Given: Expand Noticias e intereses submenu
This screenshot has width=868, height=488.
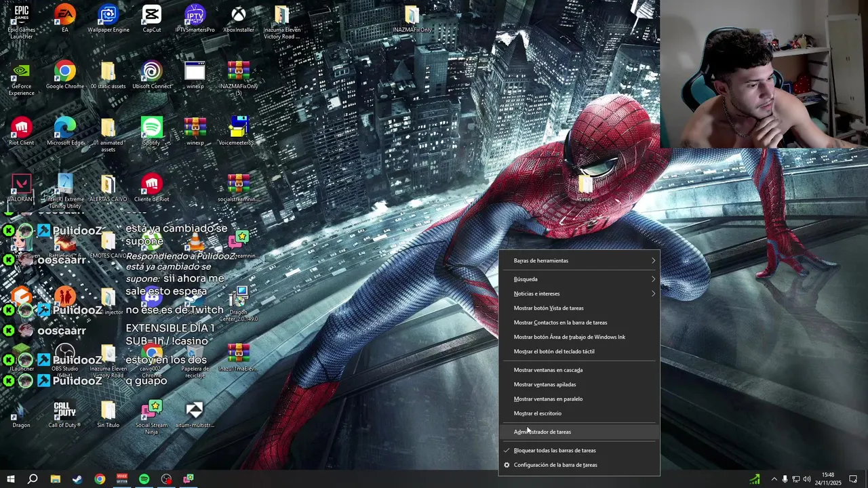Looking at the screenshot, I should tap(579, 293).
